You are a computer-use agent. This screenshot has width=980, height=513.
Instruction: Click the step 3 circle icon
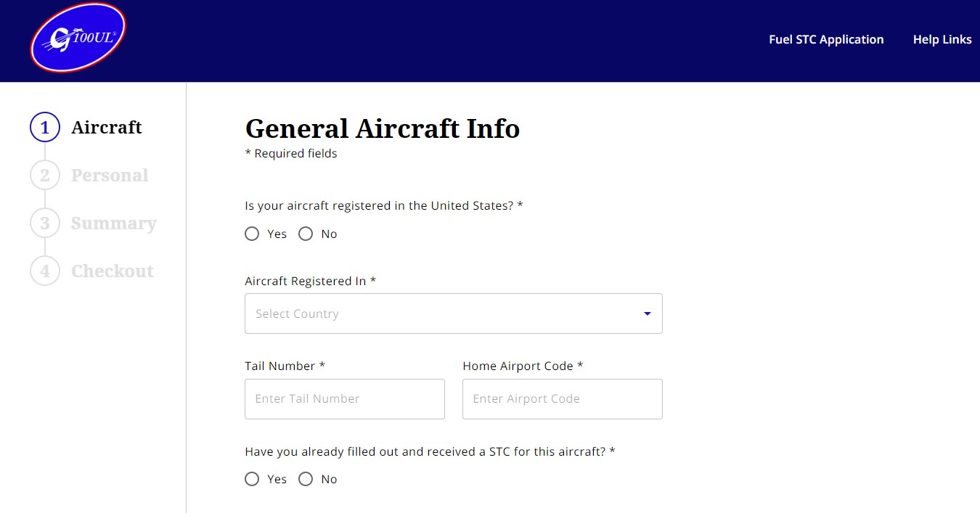click(x=44, y=223)
